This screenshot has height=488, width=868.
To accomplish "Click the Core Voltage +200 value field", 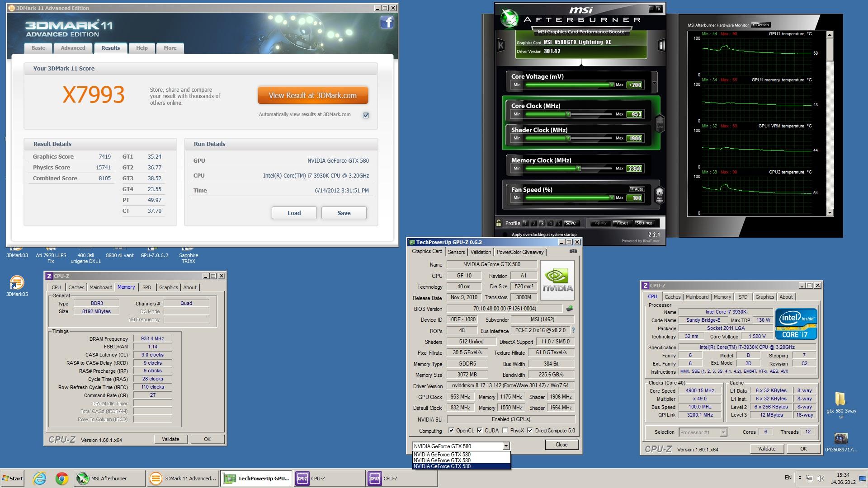I will pyautogui.click(x=634, y=85).
